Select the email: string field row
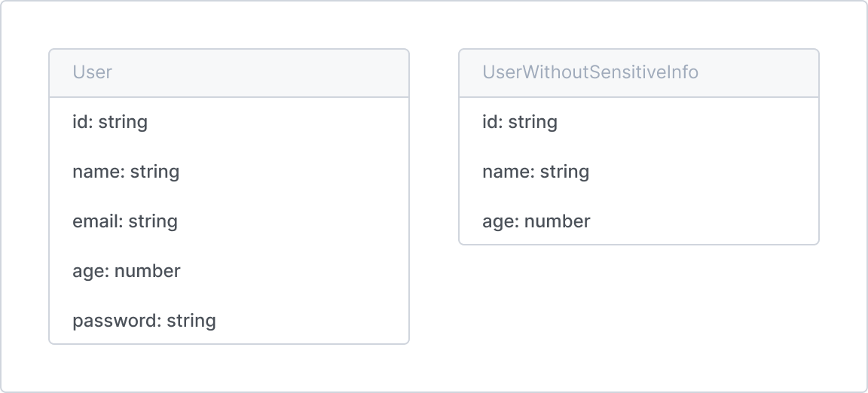The image size is (868, 393). click(229, 221)
